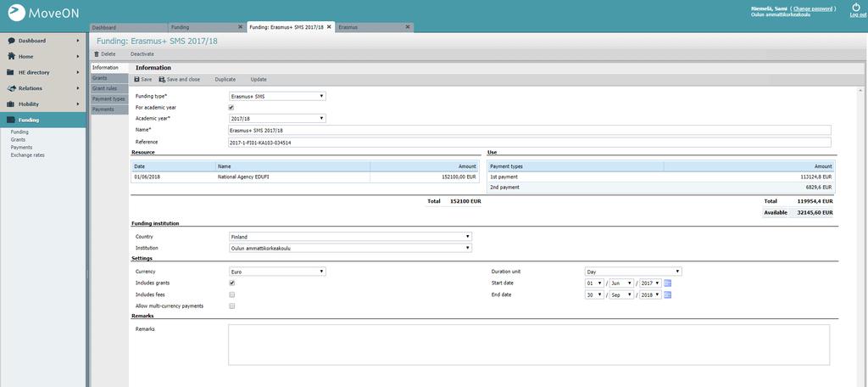
Task: Select the 1st payment row
Action: click(x=661, y=177)
